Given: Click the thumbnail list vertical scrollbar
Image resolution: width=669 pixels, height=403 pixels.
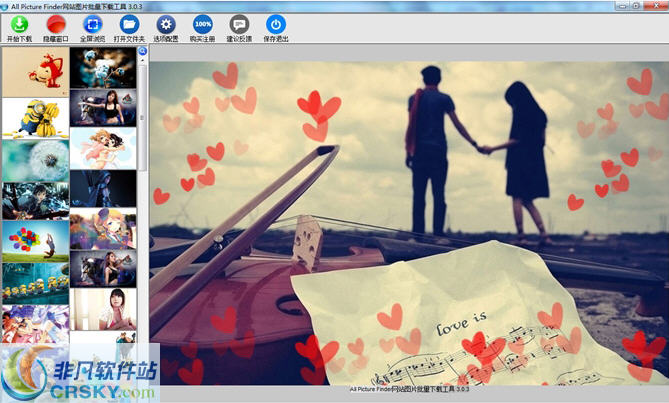Looking at the screenshot, I should (x=143, y=118).
